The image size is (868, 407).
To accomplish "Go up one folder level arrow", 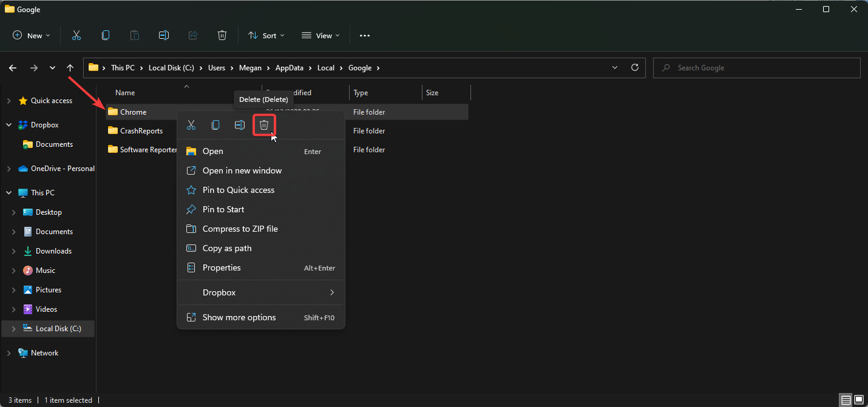I will pos(70,68).
